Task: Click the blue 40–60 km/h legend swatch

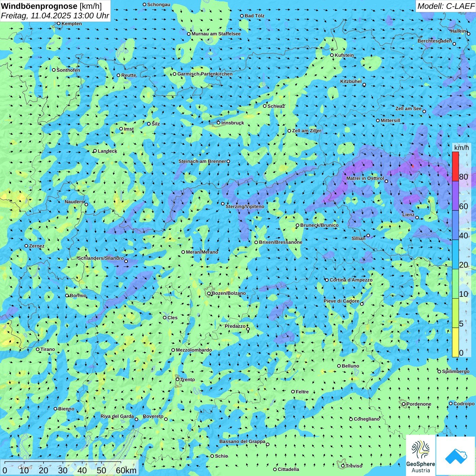Action: point(455,225)
